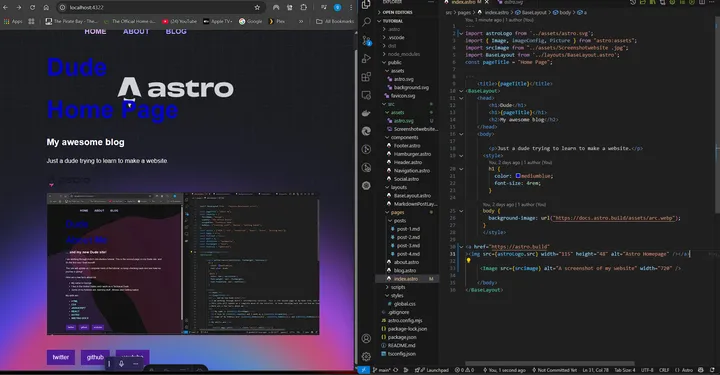Click the Chrome tab groups grid icon
Viewport: 720px width, 375px height.
click(x=31, y=21)
